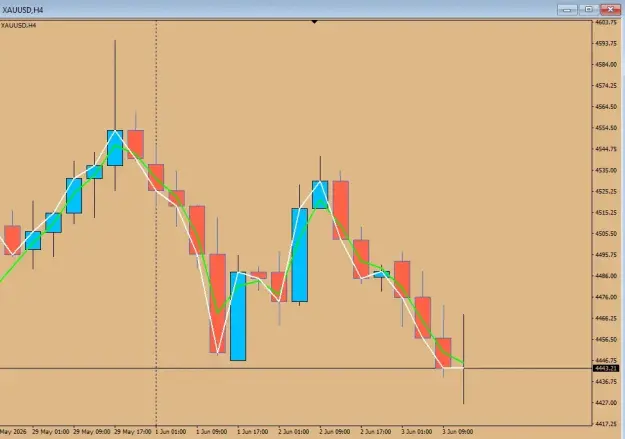Viewport: 625px width, 439px height.
Task: Click the 3 Jun 01:00 time label
Action: click(417, 432)
